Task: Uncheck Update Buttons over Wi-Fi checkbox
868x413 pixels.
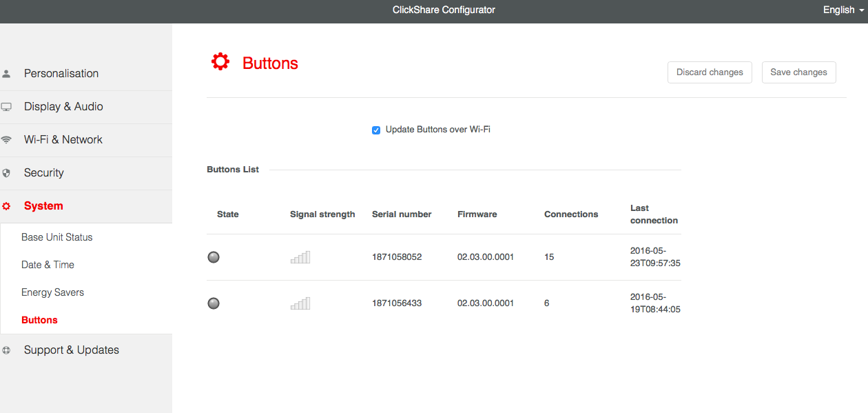Action: (x=376, y=130)
